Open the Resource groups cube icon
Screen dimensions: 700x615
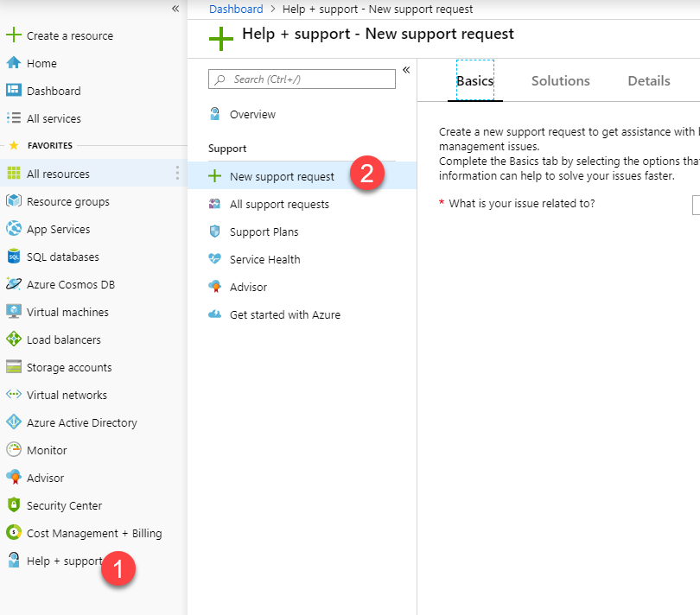(x=14, y=201)
